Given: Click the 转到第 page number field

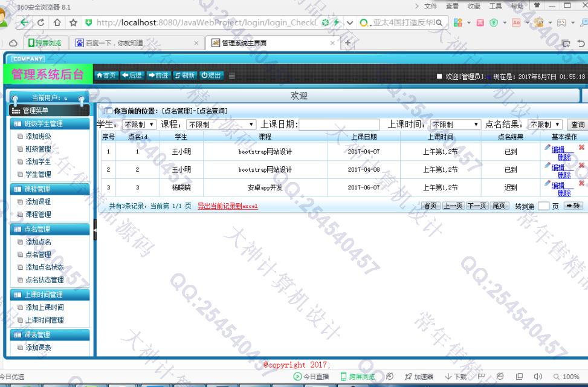Looking at the screenshot, I should [543, 206].
